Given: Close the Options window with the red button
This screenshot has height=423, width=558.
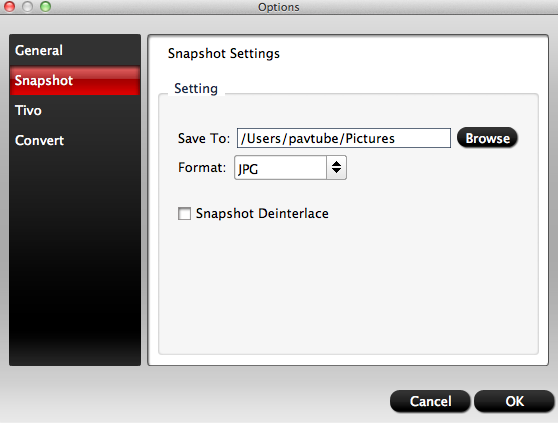Looking at the screenshot, I should point(9,6).
